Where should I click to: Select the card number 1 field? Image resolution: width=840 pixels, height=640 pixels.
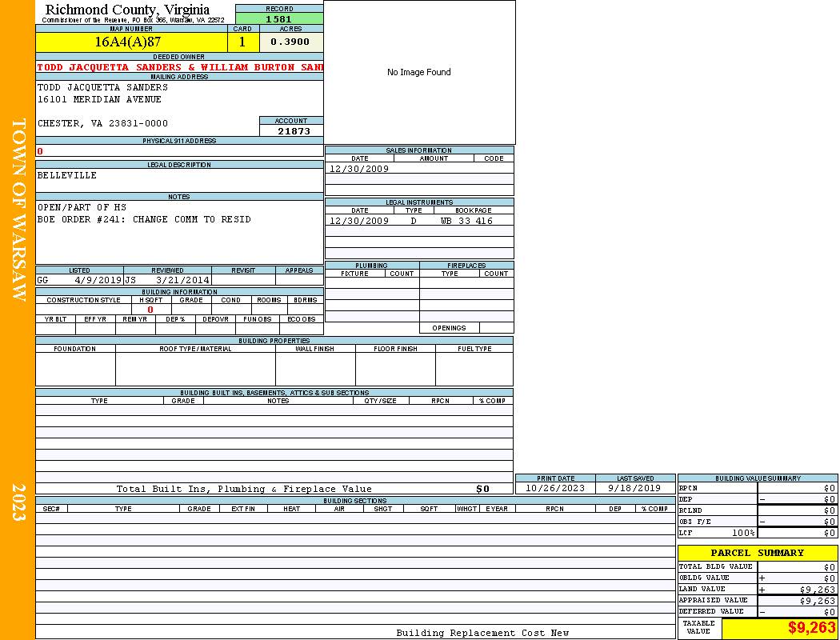click(x=242, y=42)
